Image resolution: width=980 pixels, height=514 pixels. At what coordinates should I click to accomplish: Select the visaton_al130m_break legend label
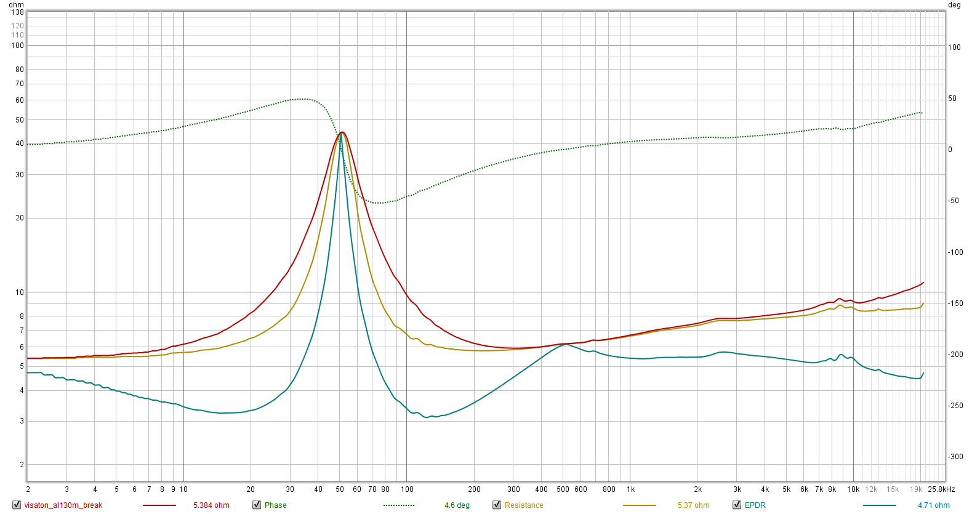[x=63, y=505]
